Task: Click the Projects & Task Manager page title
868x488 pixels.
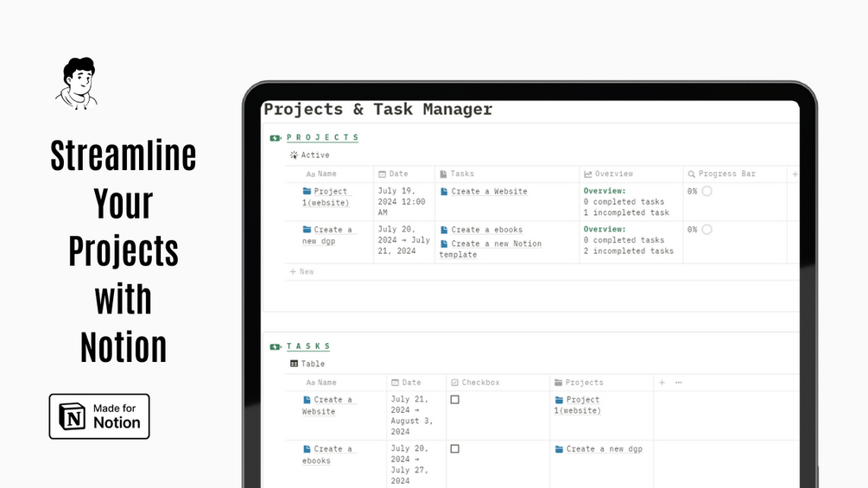Action: 378,110
